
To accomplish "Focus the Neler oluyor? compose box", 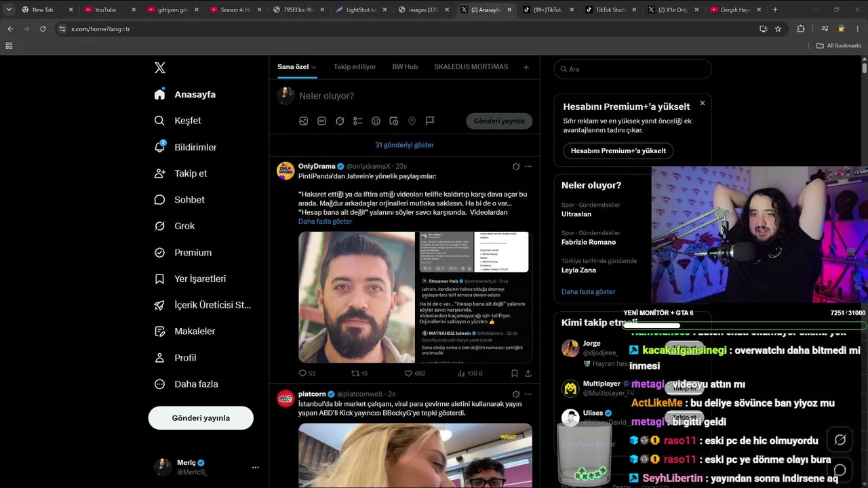I will pyautogui.click(x=414, y=96).
